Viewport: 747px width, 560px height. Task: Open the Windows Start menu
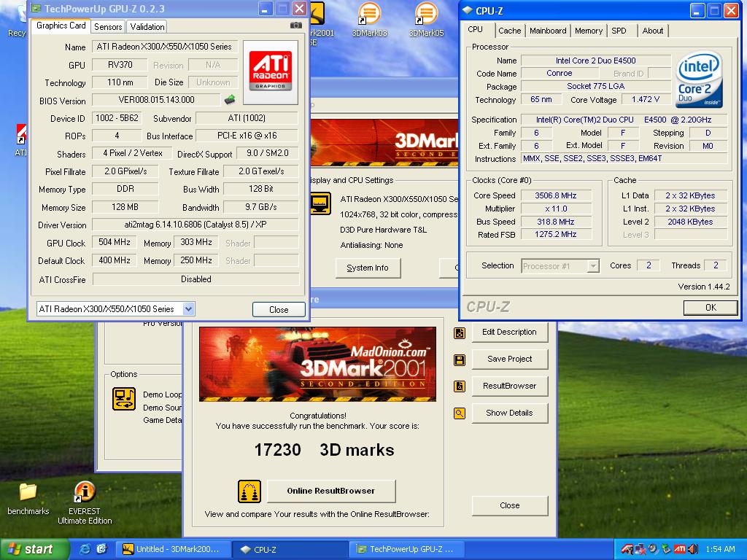34,549
